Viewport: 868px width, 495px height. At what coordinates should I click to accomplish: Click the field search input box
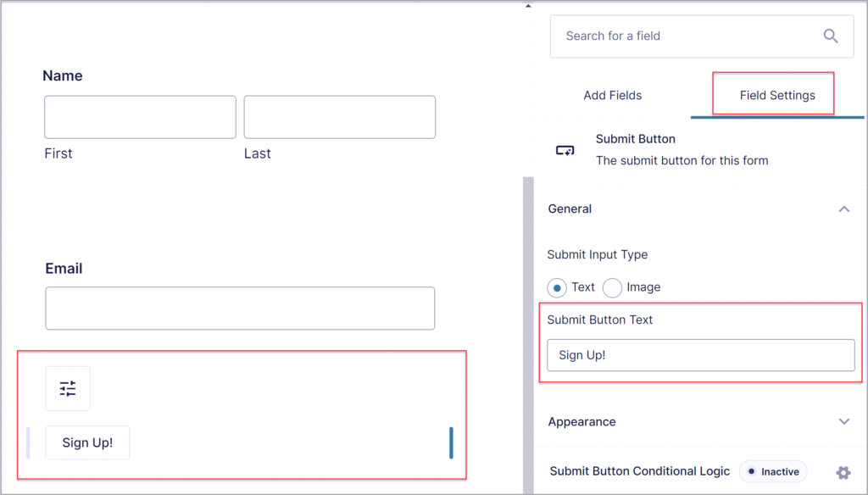tap(678, 36)
